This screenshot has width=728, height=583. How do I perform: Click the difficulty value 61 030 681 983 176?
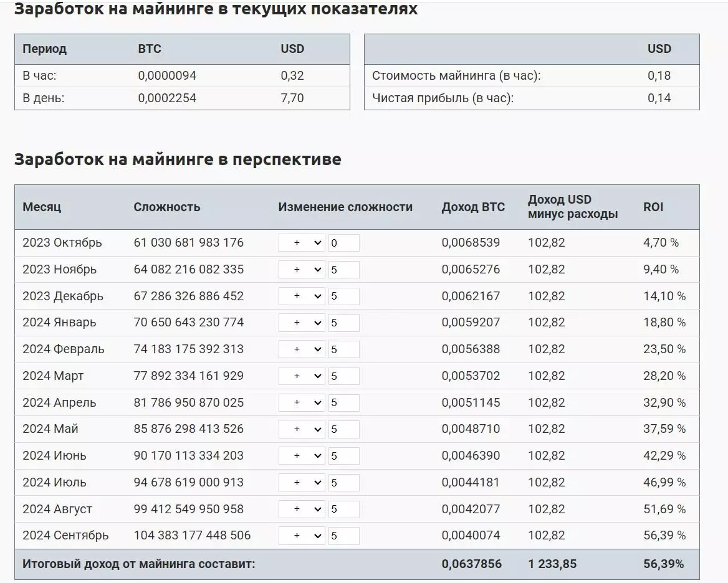point(188,242)
